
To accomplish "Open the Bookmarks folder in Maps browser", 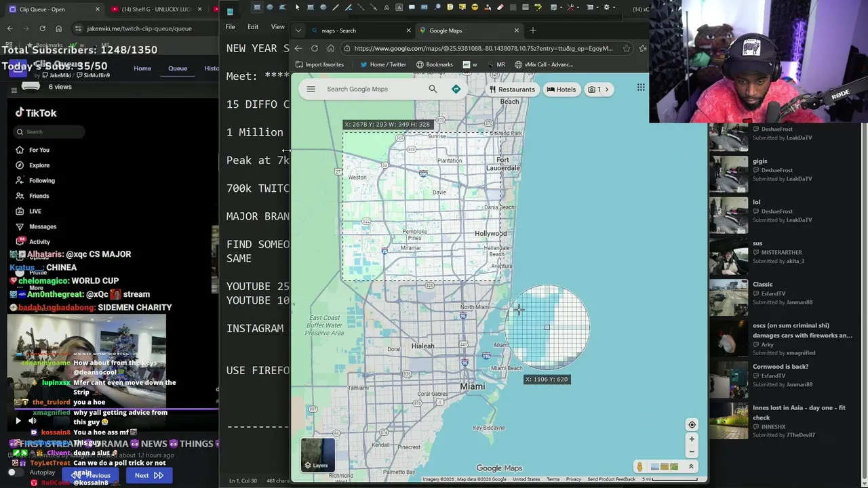I will (x=434, y=64).
